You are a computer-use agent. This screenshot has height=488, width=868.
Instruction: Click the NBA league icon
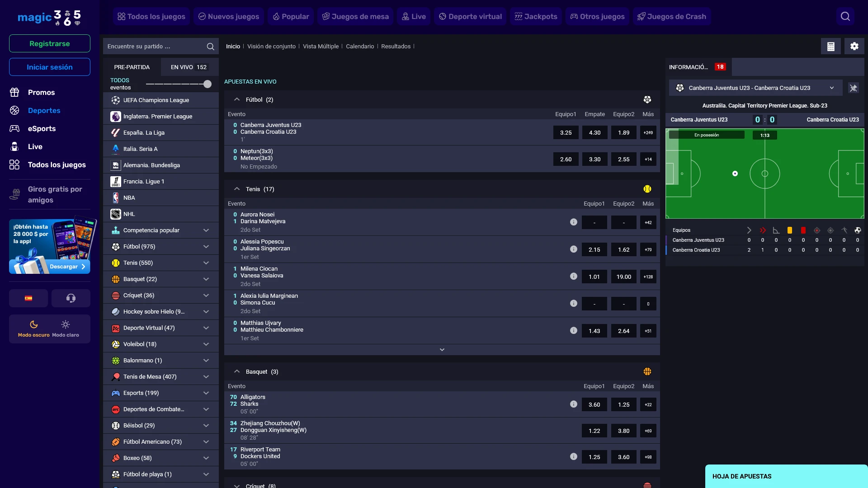[x=116, y=198]
